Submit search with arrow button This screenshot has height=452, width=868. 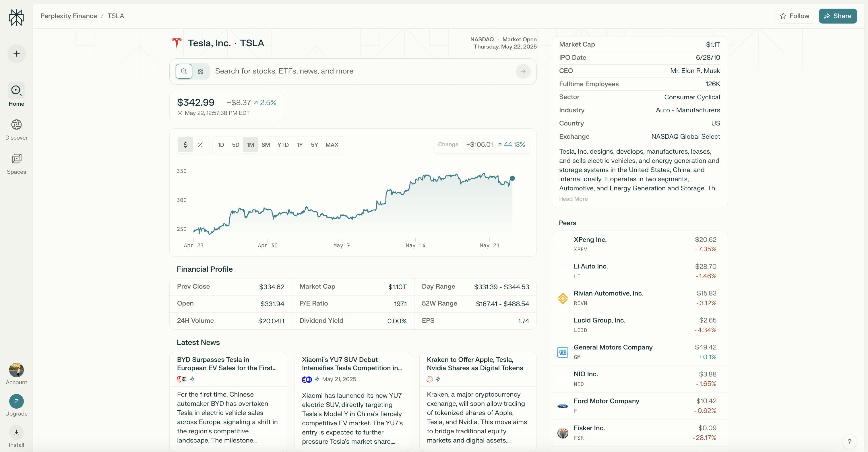click(523, 72)
